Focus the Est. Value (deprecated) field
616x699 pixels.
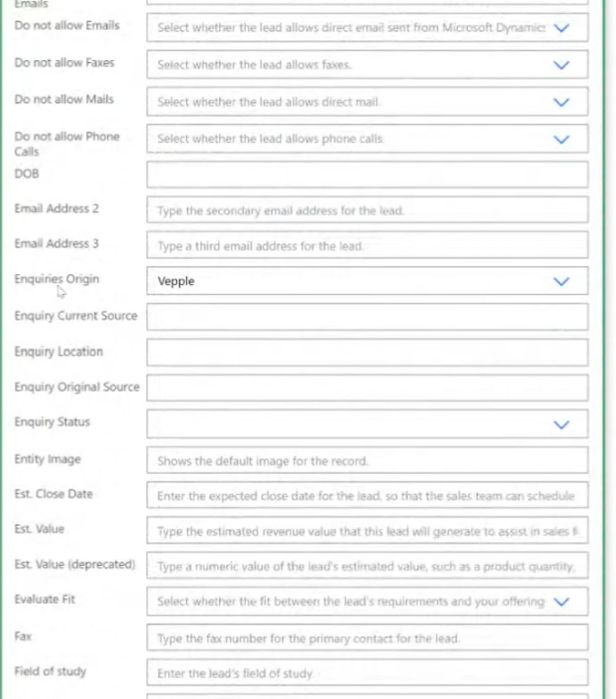pyautogui.click(x=367, y=566)
